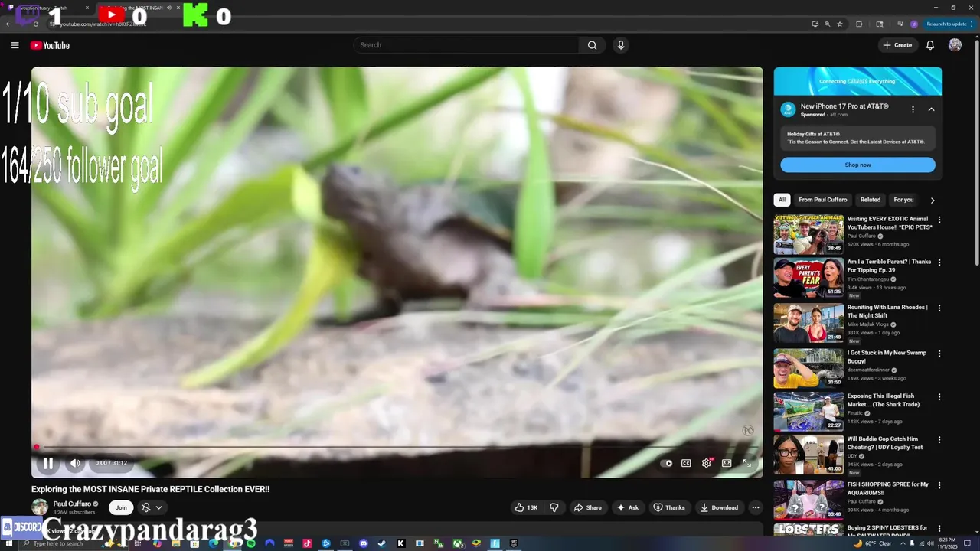
Task: Select the For you filter chip
Action: pos(903,200)
